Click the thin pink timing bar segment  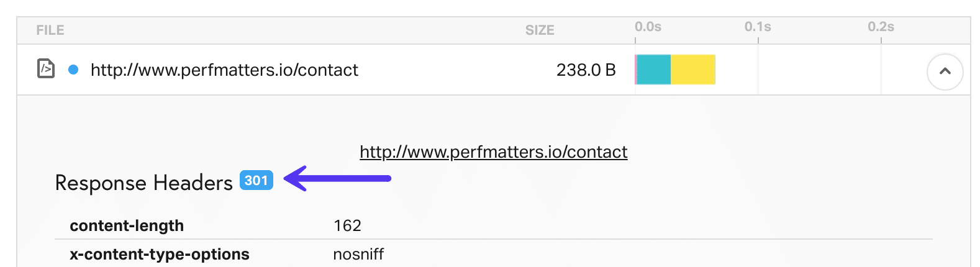[x=636, y=70]
